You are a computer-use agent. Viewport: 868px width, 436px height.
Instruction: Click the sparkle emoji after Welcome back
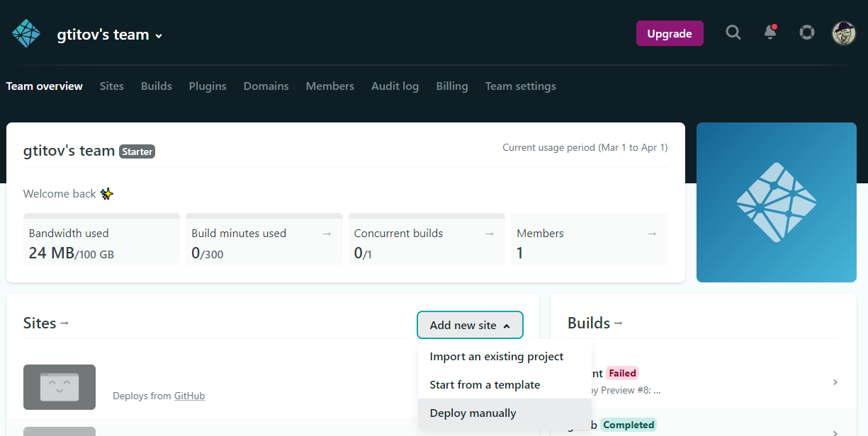(x=107, y=193)
